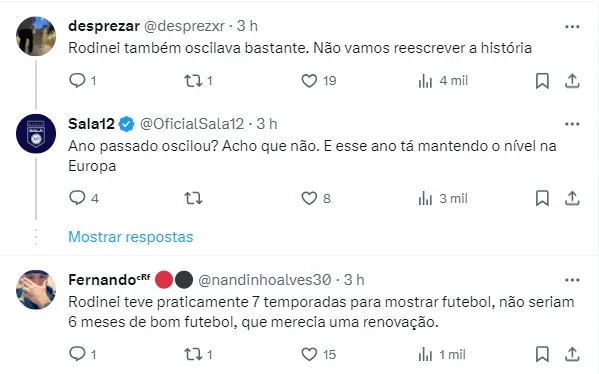Like Sala12's tweet with 8 likes
Image resolution: width=599 pixels, height=374 pixels.
point(309,198)
